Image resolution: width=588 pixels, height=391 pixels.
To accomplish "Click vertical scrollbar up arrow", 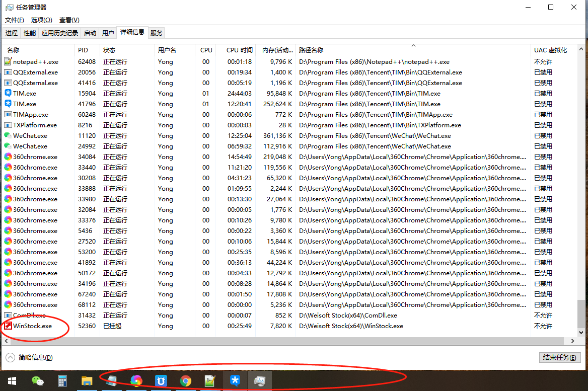I will (581, 49).
